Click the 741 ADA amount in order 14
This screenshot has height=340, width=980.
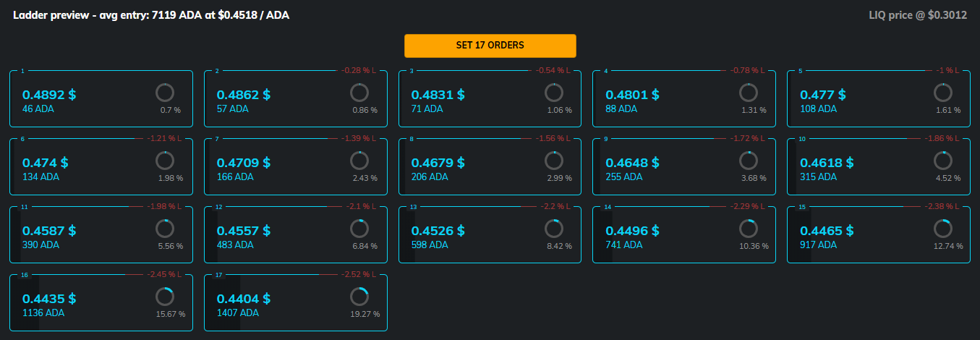point(623,245)
